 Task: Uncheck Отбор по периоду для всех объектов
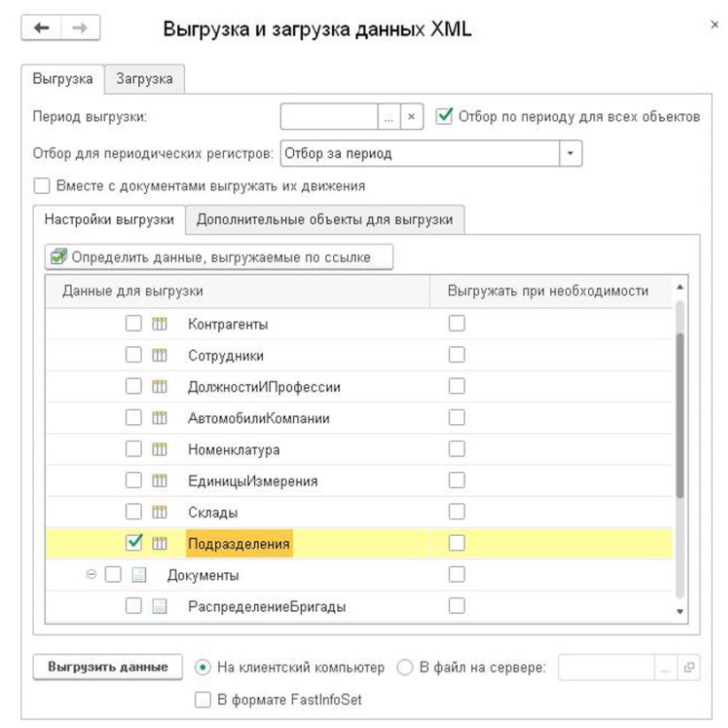[445, 117]
